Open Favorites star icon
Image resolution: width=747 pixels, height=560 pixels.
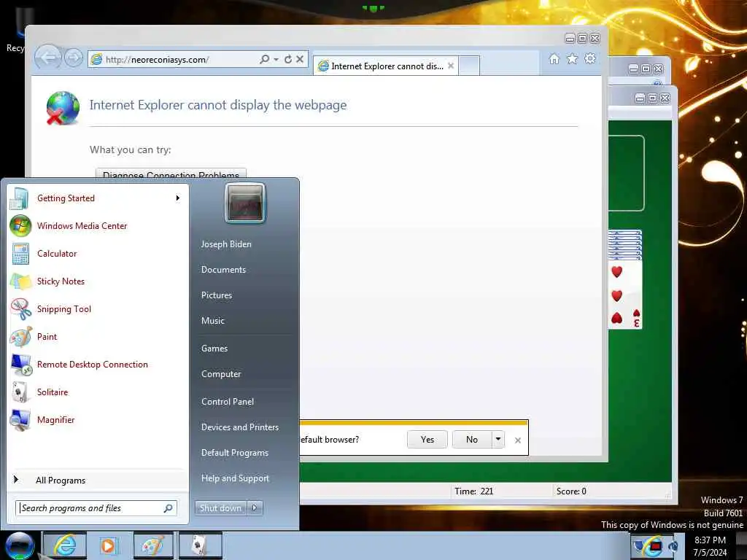point(572,58)
